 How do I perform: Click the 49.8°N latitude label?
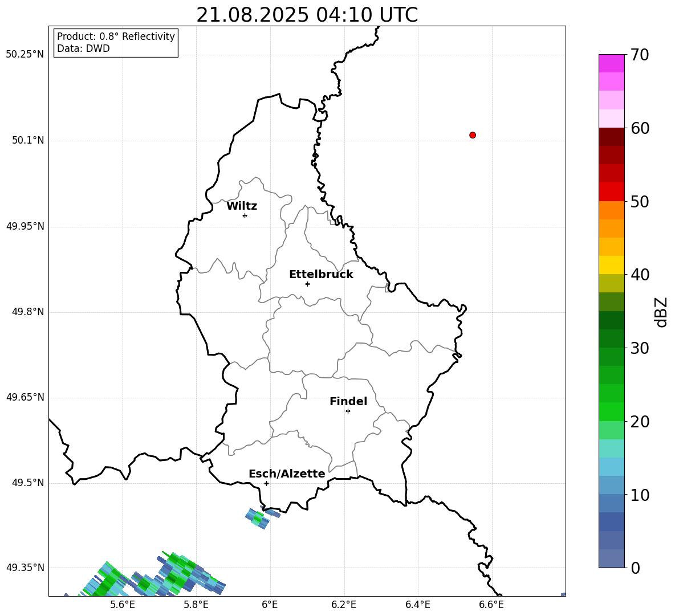(28, 312)
